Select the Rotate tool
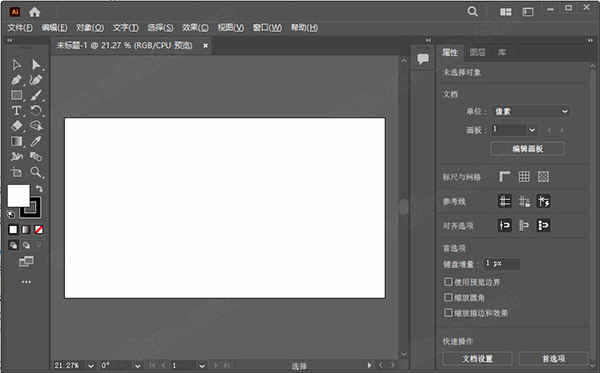Screen dimensions: 600x373 (36, 111)
